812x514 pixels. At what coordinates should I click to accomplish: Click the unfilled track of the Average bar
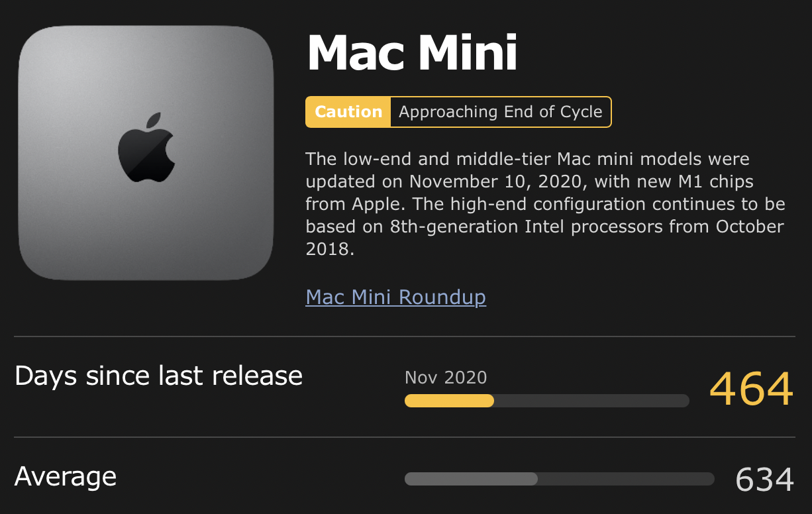pyautogui.click(x=625, y=479)
